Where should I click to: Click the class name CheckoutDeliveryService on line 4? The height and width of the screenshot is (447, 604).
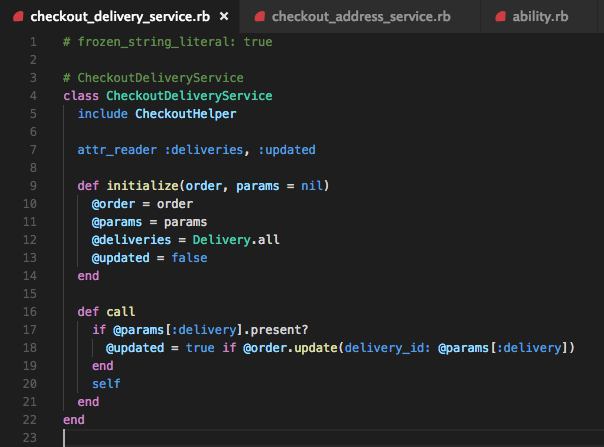[x=189, y=96]
